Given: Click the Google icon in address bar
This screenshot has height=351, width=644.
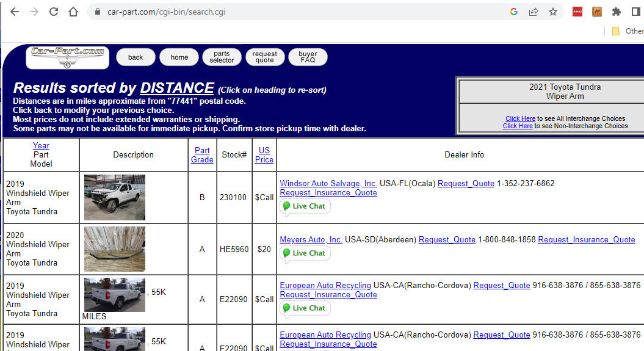Looking at the screenshot, I should (514, 12).
